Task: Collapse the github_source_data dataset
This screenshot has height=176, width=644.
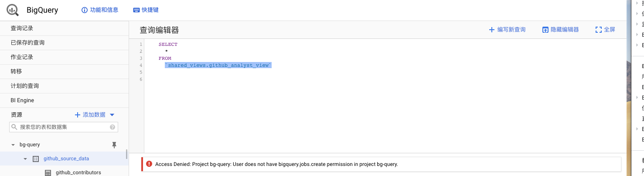Action: 25,159
